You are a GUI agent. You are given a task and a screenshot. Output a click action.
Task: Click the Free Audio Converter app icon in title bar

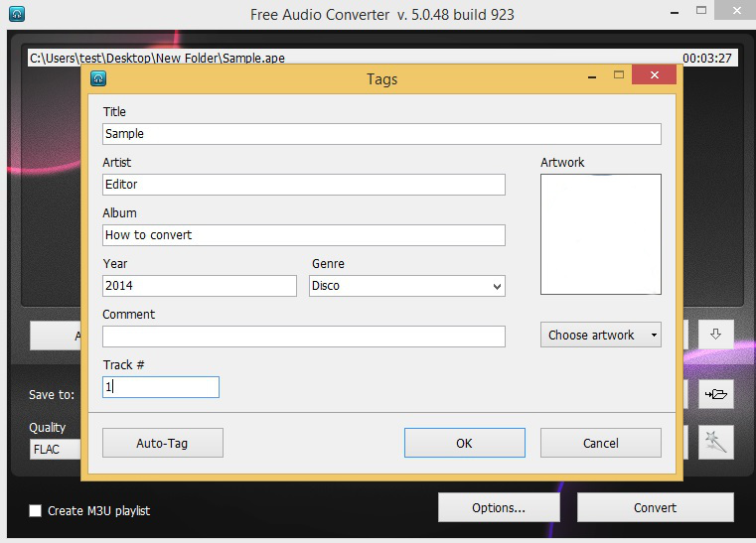(17, 14)
